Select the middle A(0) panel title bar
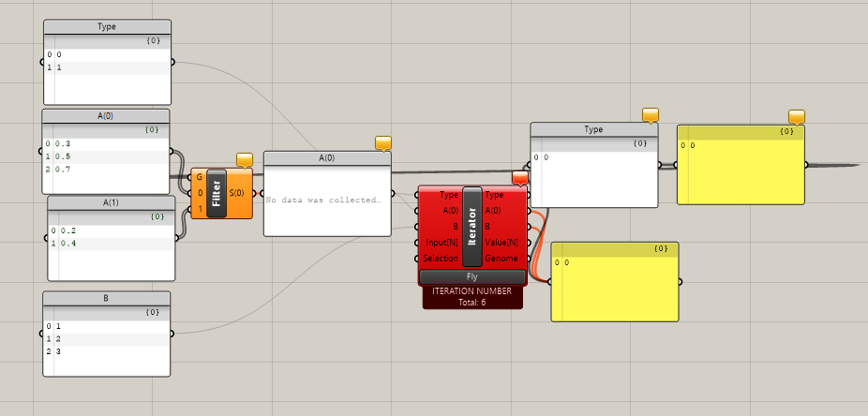Image resolution: width=868 pixels, height=416 pixels. point(327,157)
